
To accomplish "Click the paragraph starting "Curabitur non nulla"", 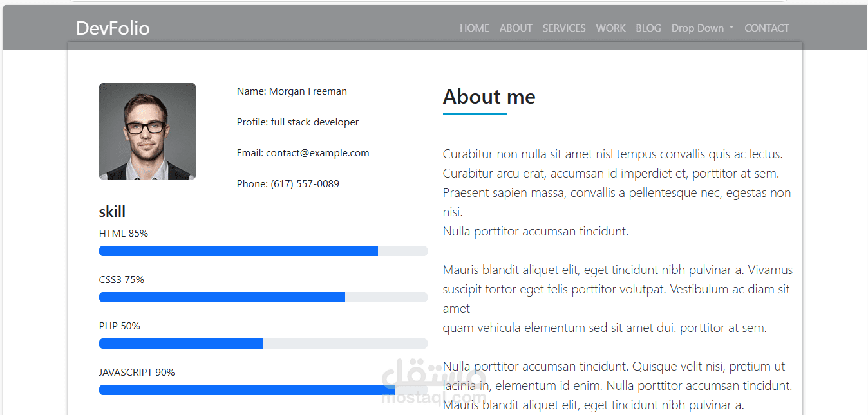I will tap(617, 193).
